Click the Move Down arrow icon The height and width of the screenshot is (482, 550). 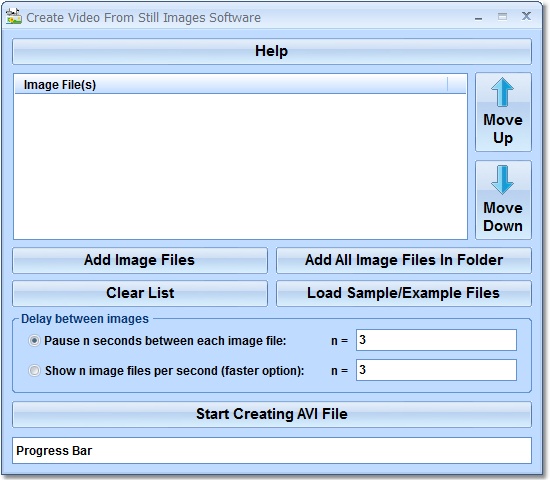click(503, 180)
